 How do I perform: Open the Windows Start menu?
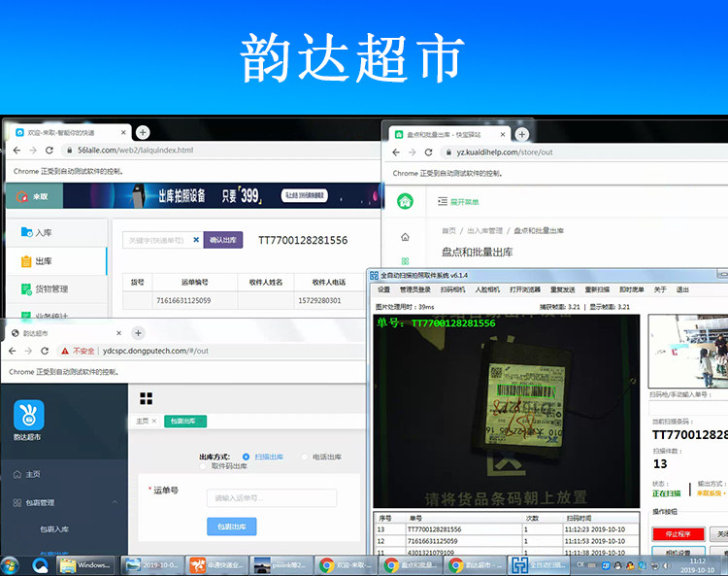[x=11, y=565]
